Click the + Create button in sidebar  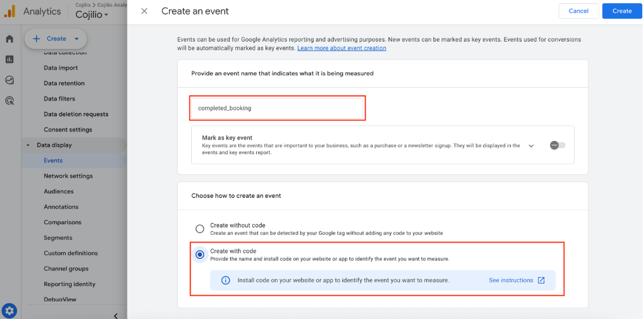(x=56, y=39)
